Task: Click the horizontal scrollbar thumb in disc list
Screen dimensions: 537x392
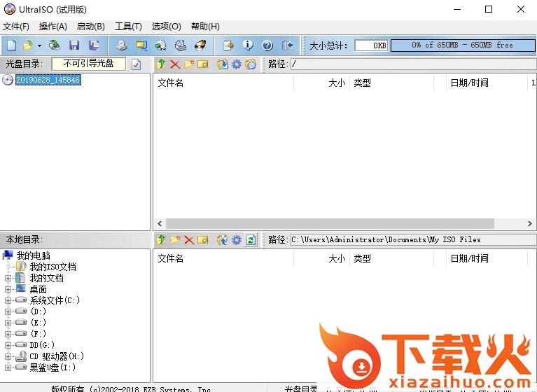Action: tap(330, 223)
